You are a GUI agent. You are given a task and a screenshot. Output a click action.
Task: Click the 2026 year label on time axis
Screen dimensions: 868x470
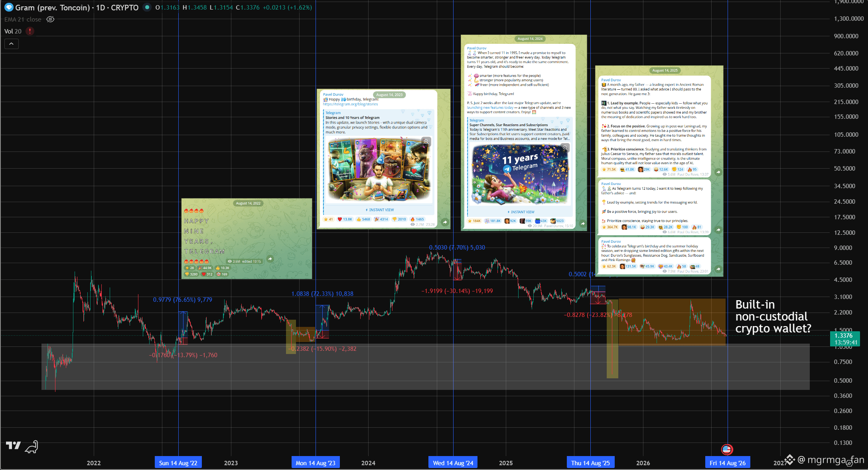pyautogui.click(x=643, y=463)
